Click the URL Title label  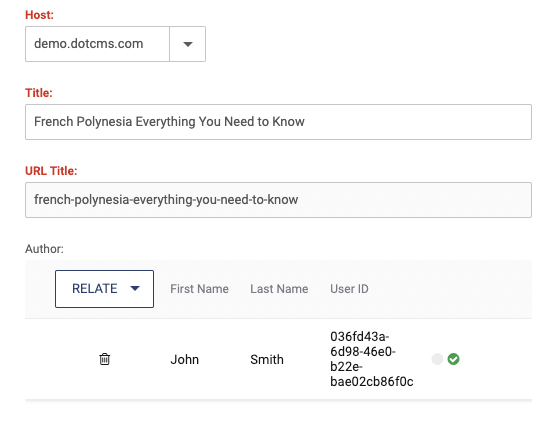coord(51,171)
